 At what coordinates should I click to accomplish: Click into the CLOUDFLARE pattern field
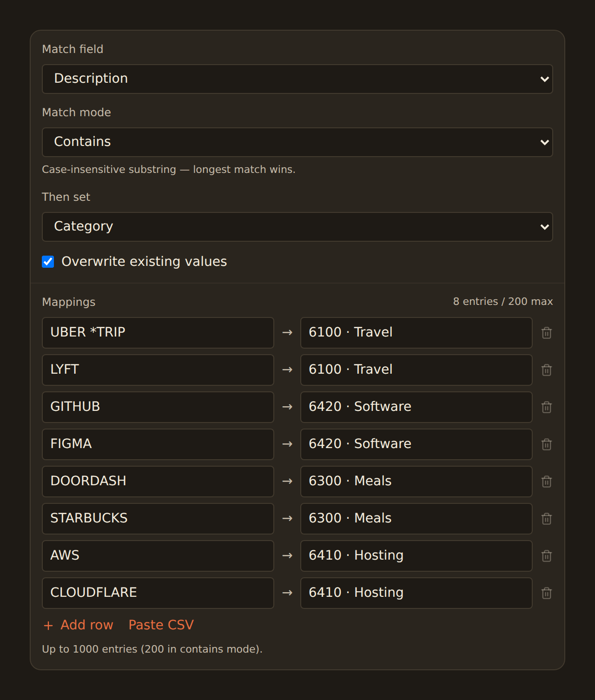click(x=158, y=593)
